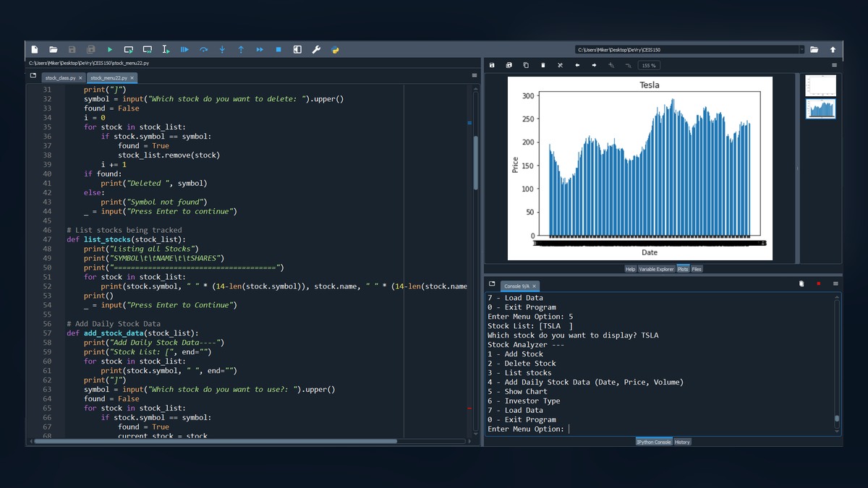The image size is (868, 488).
Task: Select the Tesla bar chart thumbnail
Action: (x=821, y=108)
